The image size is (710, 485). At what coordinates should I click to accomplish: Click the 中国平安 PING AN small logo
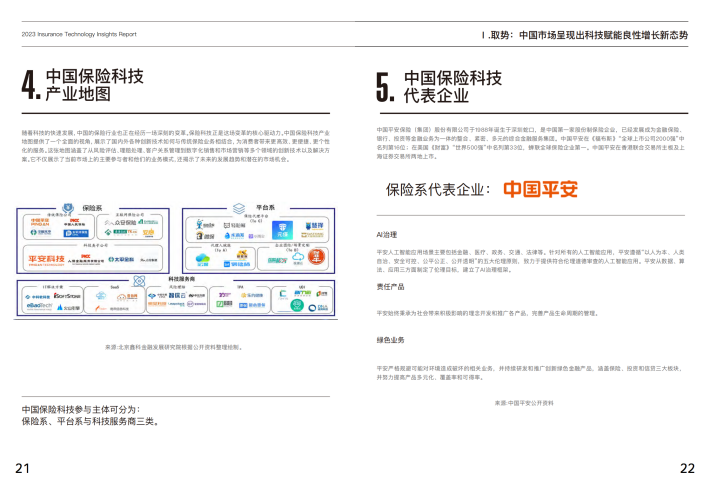point(40,222)
